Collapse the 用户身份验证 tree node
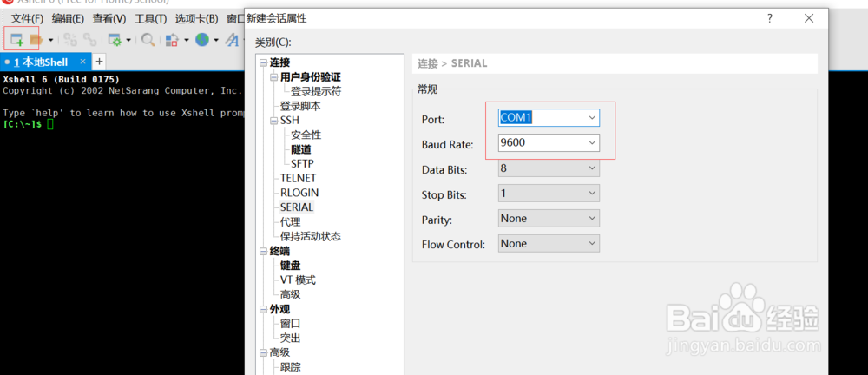Viewport: 868px width, 375px height. click(x=273, y=77)
